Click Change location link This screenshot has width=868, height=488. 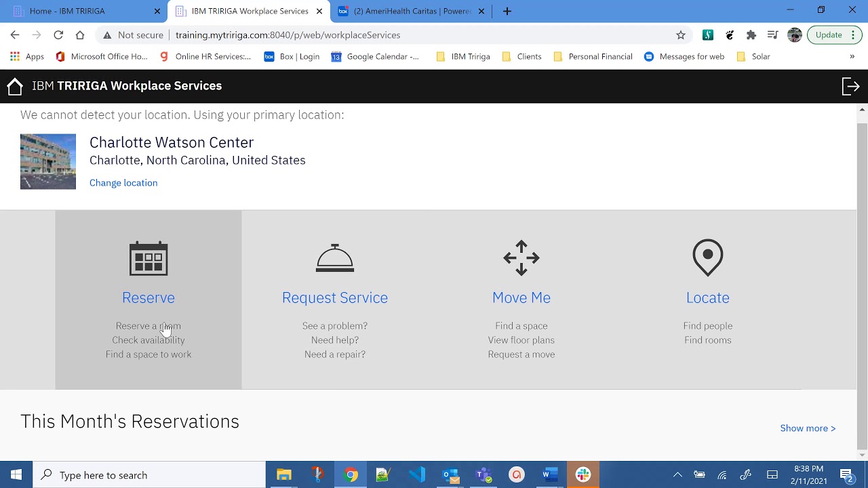123,183
